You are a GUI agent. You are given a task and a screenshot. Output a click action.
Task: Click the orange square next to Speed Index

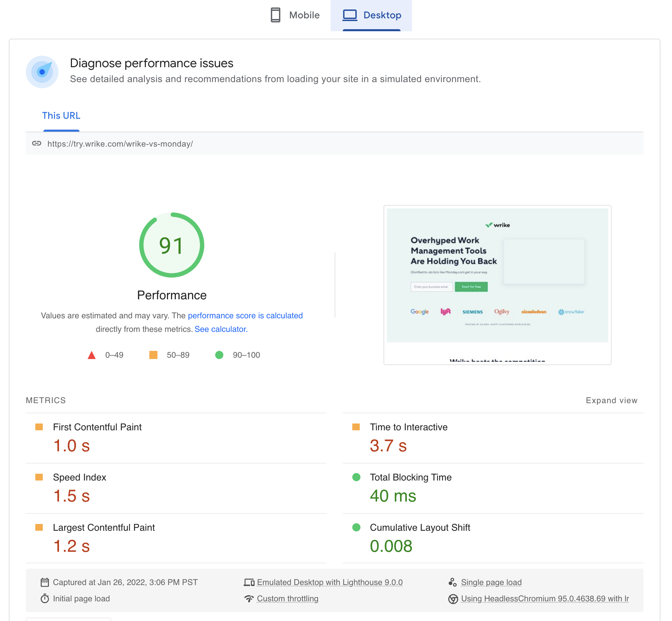39,477
